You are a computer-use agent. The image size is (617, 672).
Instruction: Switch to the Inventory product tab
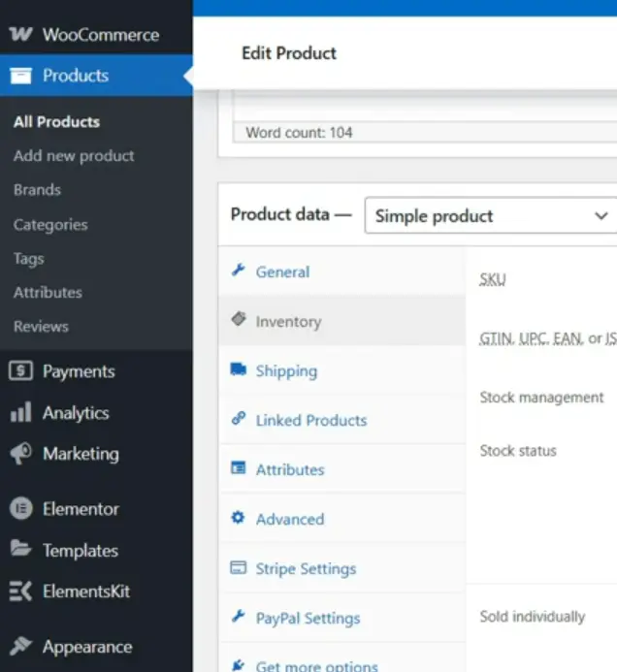click(x=342, y=321)
